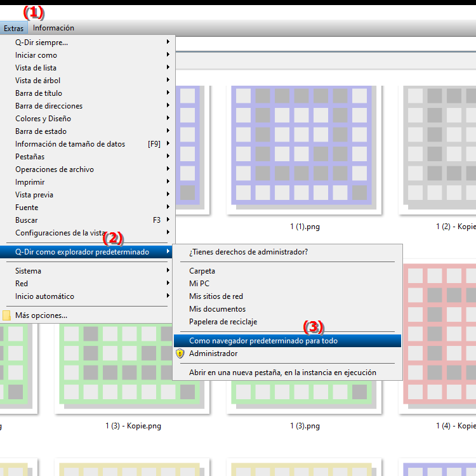The image size is (476, 476).
Task: Open Más opciones... entry
Action: tap(87, 315)
